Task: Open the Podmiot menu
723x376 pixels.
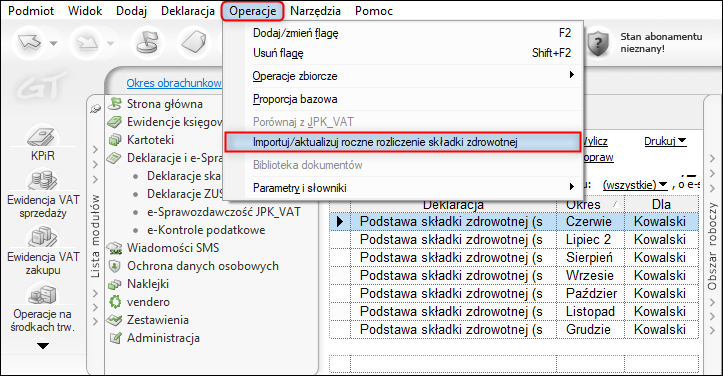Action: (31, 11)
